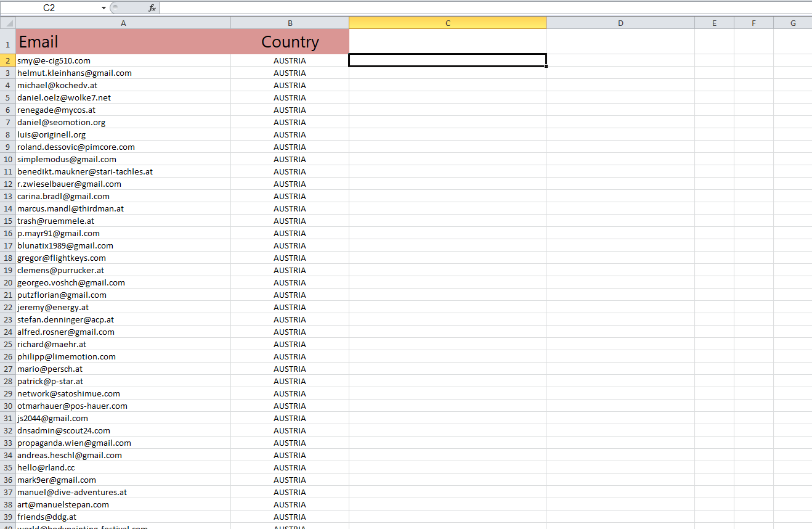This screenshot has width=812, height=529.
Task: Select cell gregor@flightkeys.com
Action: pos(123,258)
